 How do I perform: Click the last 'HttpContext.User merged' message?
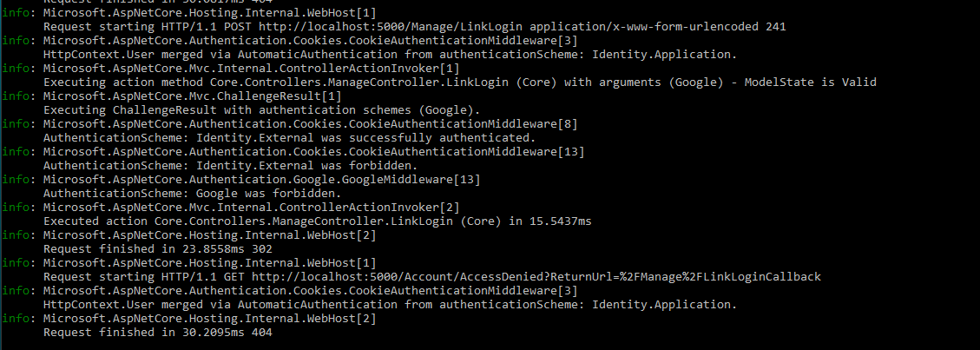(390, 304)
